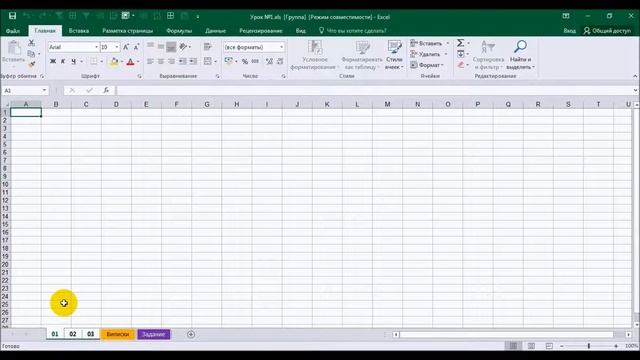Viewport: 640px width, 360px height.
Task: Open the Найти и выделить dropdown
Action: [520, 56]
